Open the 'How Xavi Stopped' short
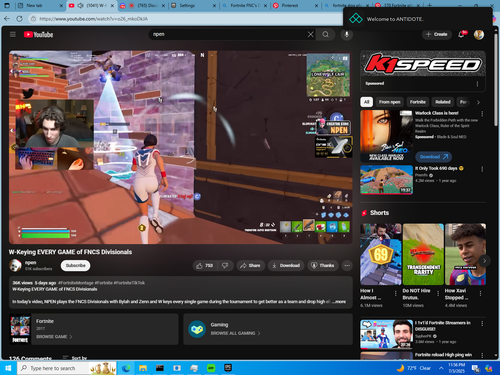 pyautogui.click(x=465, y=254)
